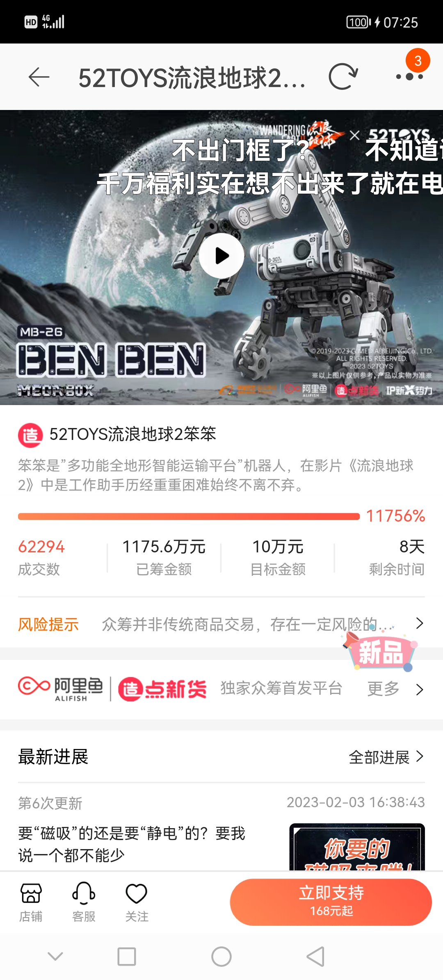
Task: Tap the 造 logo beside product title
Action: [x=30, y=435]
